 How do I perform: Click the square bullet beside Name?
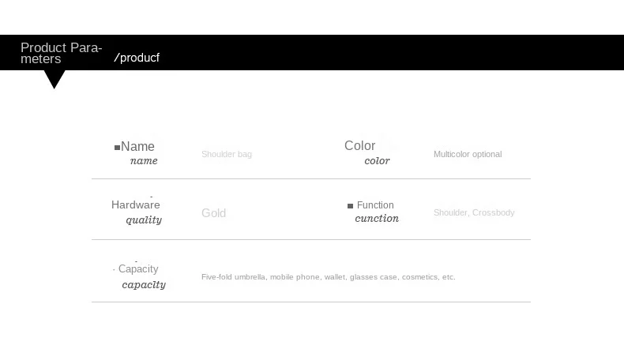click(118, 148)
